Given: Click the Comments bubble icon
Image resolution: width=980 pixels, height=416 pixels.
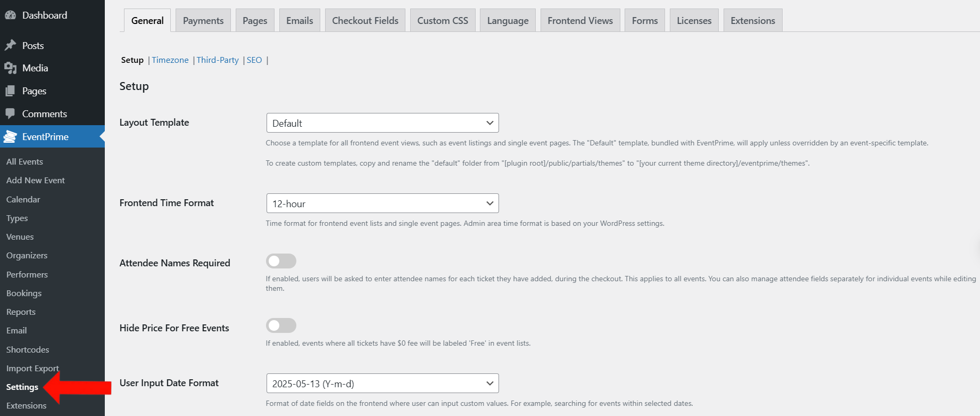Looking at the screenshot, I should coord(10,113).
